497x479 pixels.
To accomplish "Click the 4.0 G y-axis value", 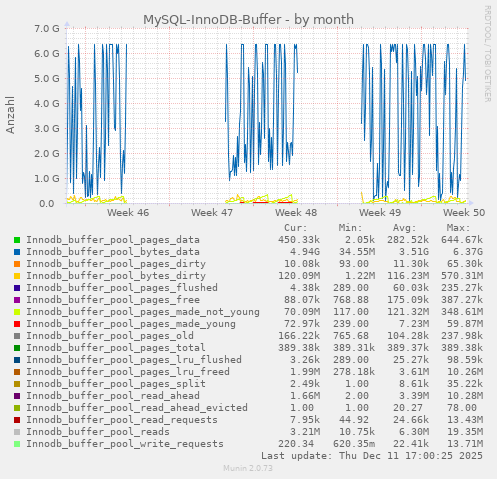I will 47,103.
